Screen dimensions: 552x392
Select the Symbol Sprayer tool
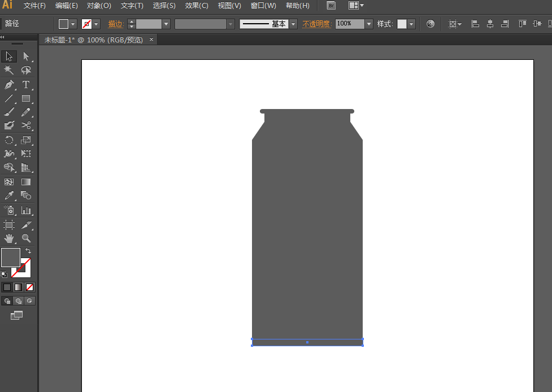click(x=9, y=210)
